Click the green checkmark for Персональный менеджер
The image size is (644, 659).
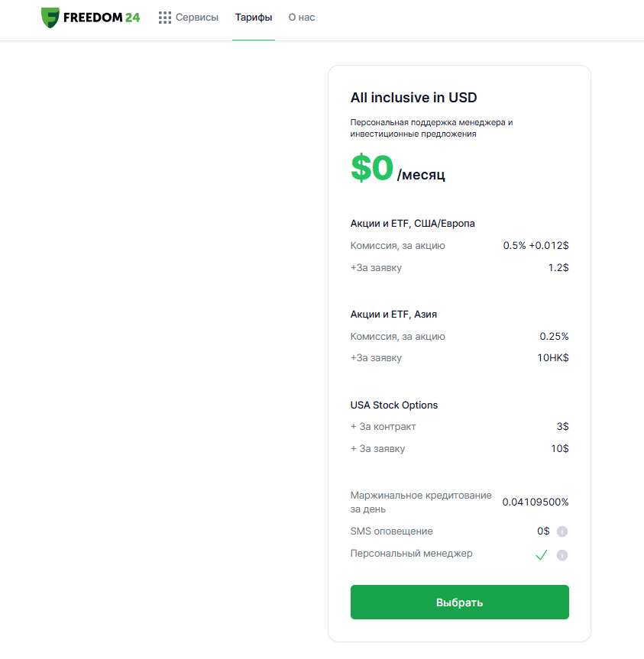click(542, 555)
